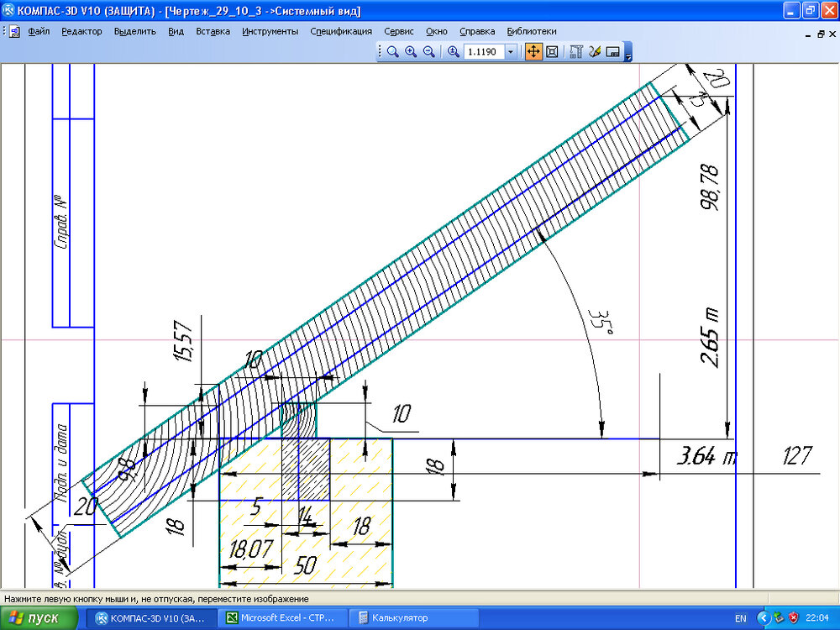Click the 9,8 dimension text on rafter
The image size is (840, 630).
(128, 468)
